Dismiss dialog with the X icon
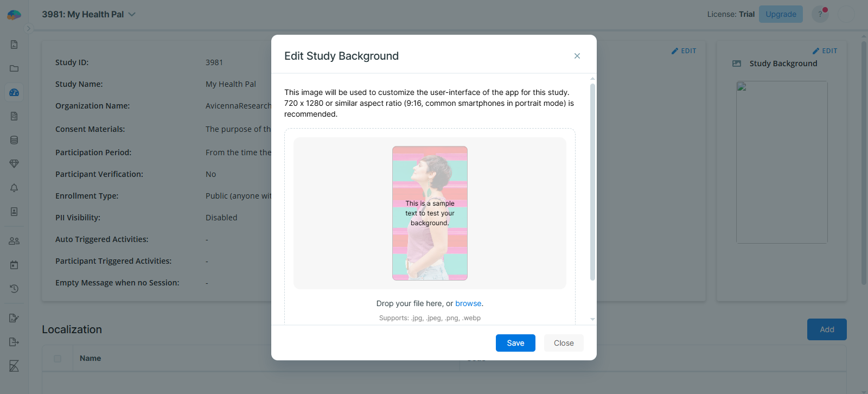 pos(577,56)
